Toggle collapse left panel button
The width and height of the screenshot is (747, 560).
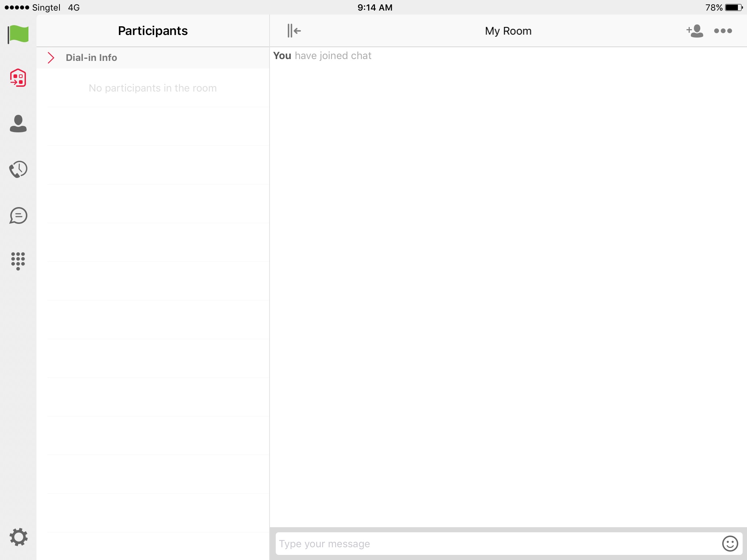294,31
